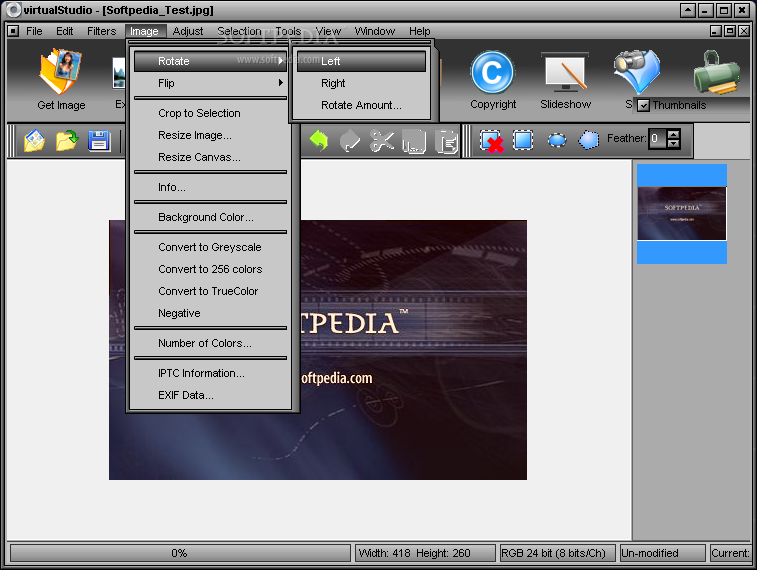Open Number of Colors dialog
The height and width of the screenshot is (570, 757).
[x=210, y=343]
